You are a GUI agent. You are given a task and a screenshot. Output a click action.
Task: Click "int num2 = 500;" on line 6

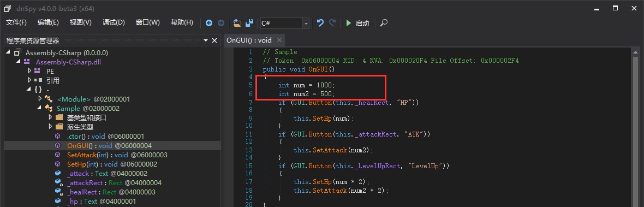[307, 94]
